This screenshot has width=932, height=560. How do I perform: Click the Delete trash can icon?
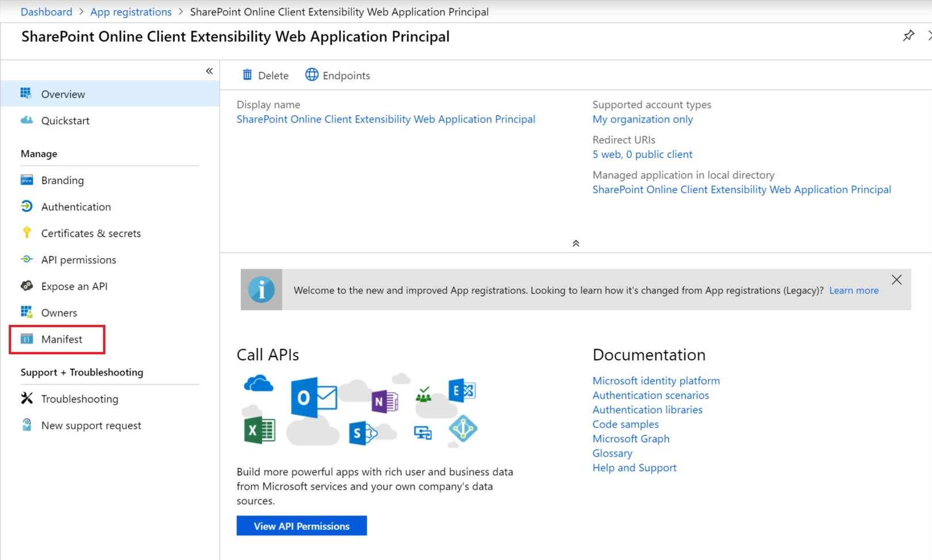coord(247,75)
